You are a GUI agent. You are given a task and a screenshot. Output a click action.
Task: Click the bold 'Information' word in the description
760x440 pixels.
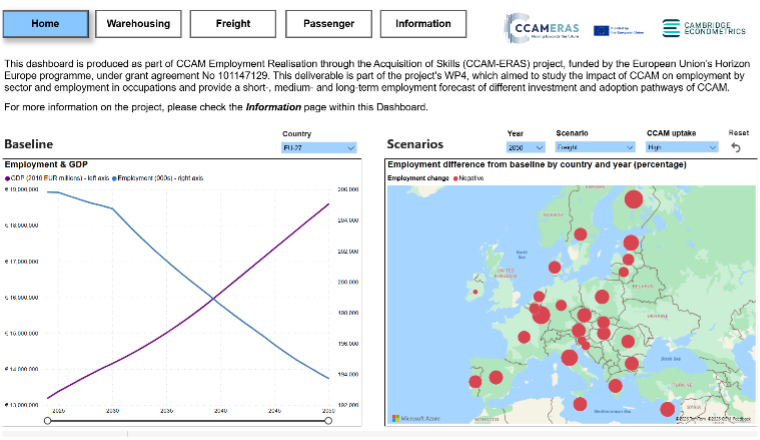[273, 107]
